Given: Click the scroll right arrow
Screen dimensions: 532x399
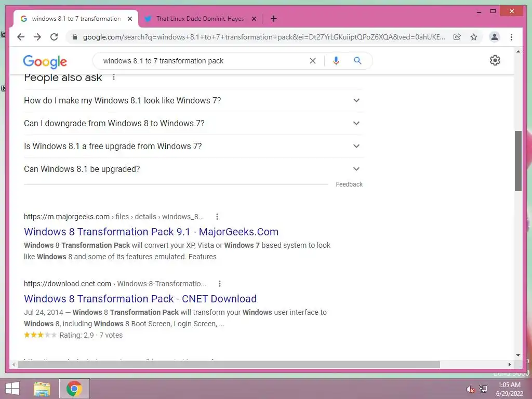Looking at the screenshot, I should tap(509, 364).
